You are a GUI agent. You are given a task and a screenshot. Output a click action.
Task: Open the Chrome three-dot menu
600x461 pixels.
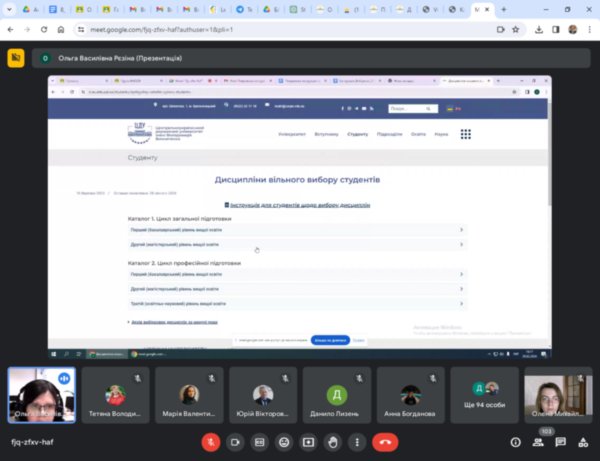pos(589,30)
